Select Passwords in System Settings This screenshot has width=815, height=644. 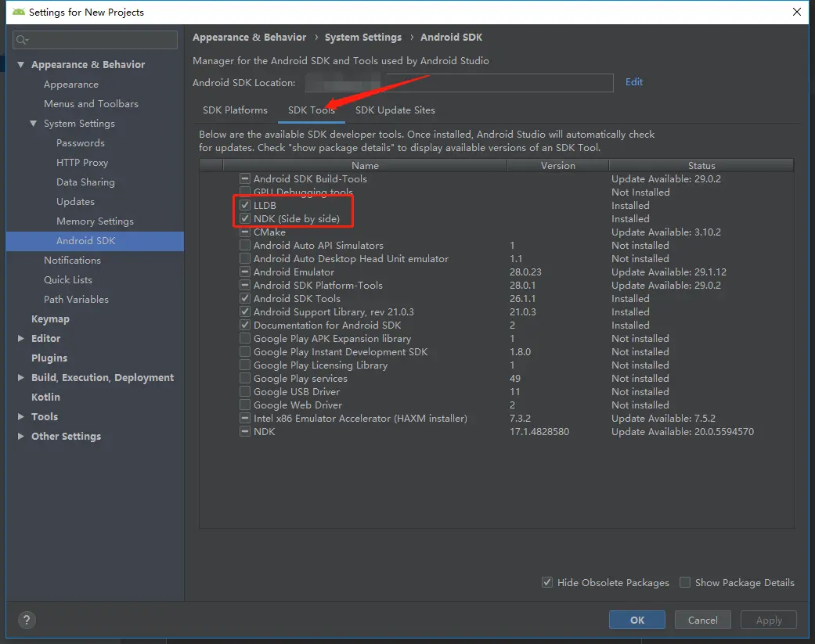pyautogui.click(x=81, y=143)
